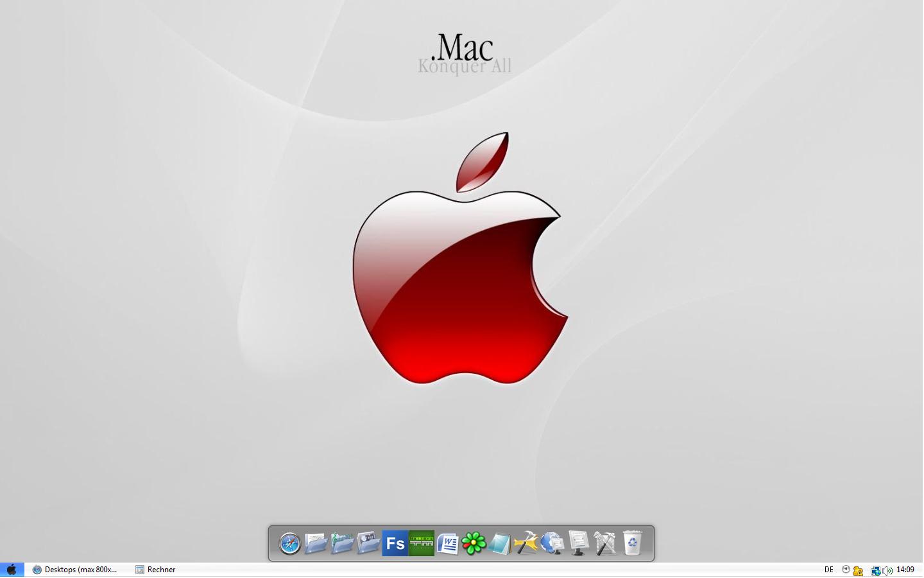Launch Safari compass icon in dock
This screenshot has width=924, height=578.
click(x=289, y=543)
